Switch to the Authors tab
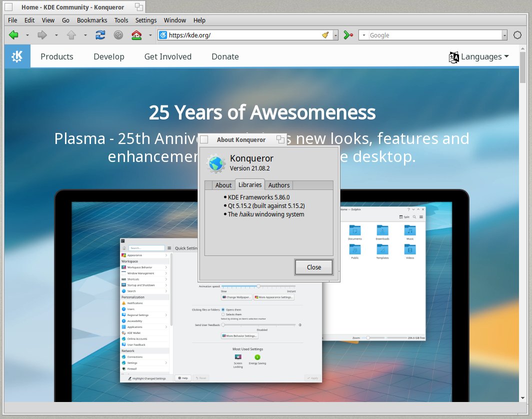This screenshot has height=419, width=532. pyautogui.click(x=279, y=185)
